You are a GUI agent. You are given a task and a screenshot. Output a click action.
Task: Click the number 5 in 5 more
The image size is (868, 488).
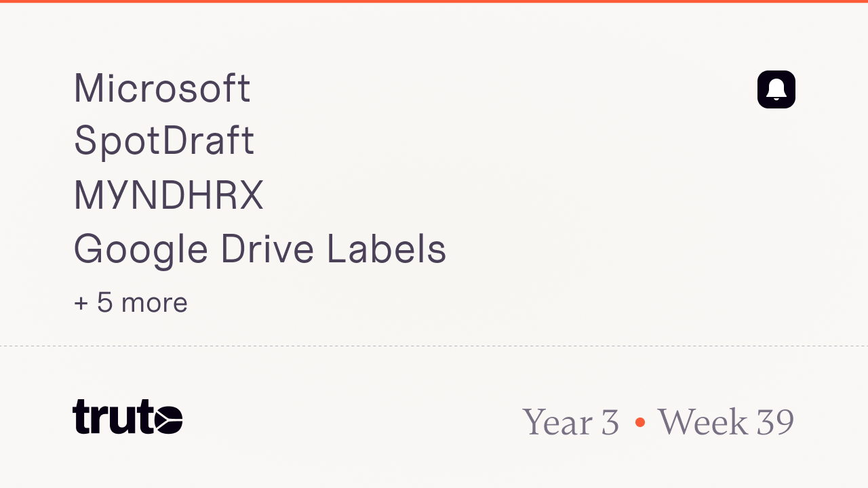coord(104,302)
